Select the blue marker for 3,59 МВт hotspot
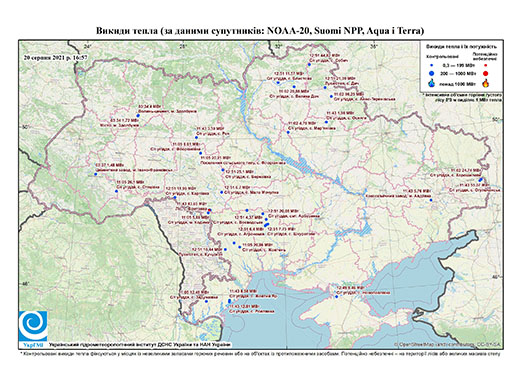Viewport: 520px width, 368px height. 196,137
